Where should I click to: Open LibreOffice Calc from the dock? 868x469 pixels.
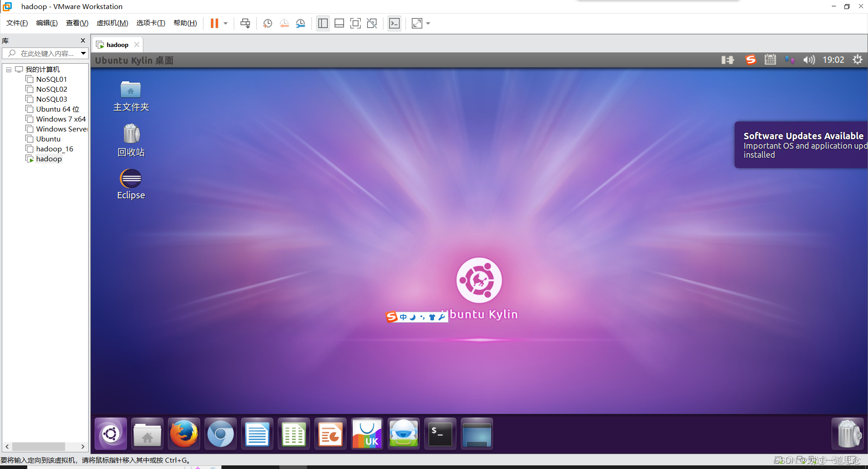pyautogui.click(x=294, y=434)
